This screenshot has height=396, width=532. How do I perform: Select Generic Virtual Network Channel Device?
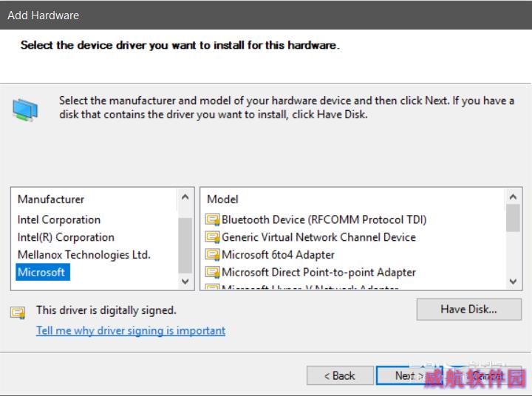point(318,237)
